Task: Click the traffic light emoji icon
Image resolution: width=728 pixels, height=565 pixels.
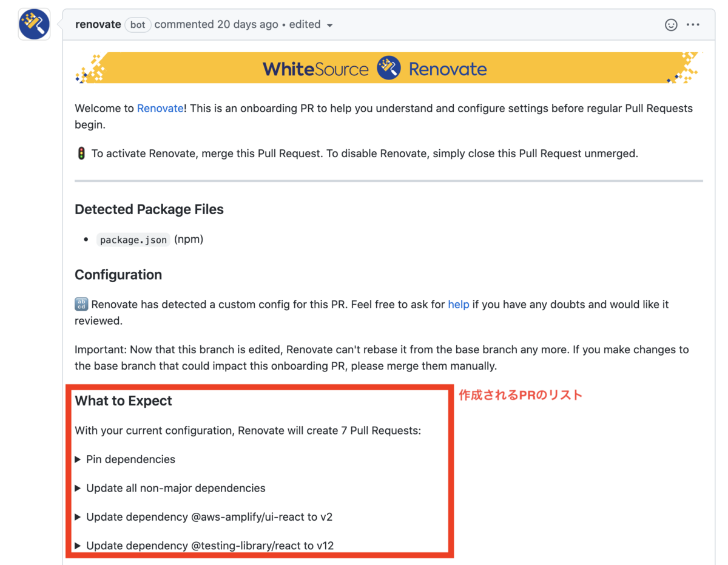Action: [81, 154]
